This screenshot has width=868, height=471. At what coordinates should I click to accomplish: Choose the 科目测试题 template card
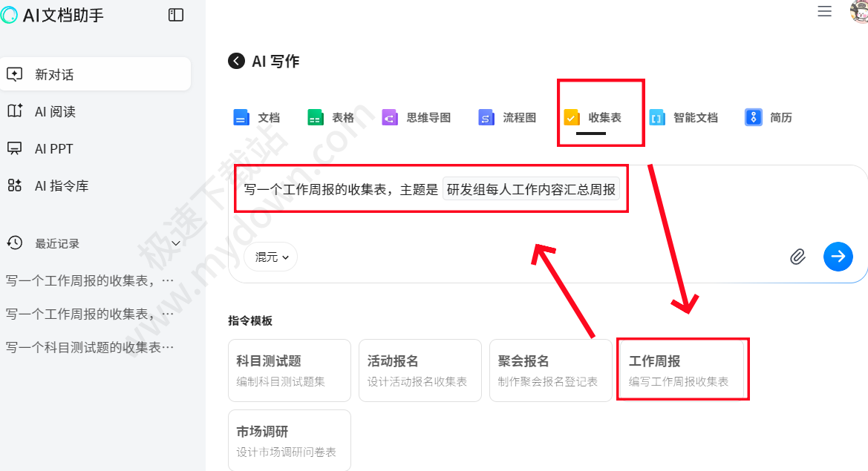(x=290, y=370)
